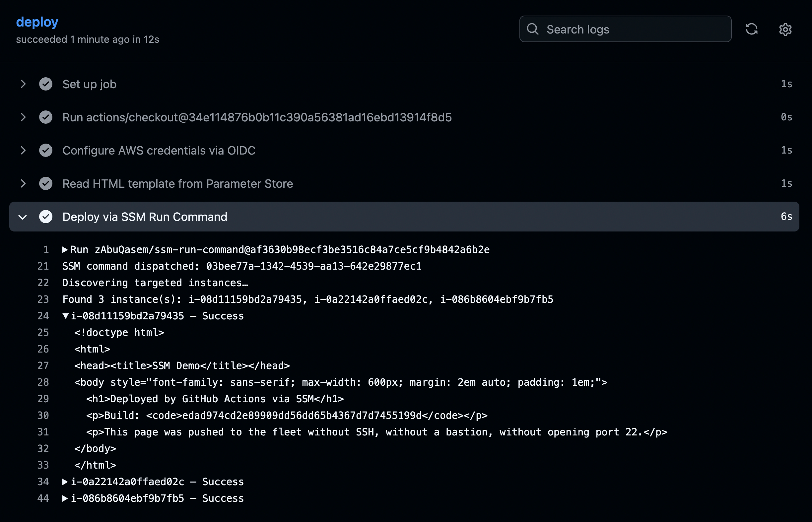Click the closing '</html>' log line

(95, 466)
